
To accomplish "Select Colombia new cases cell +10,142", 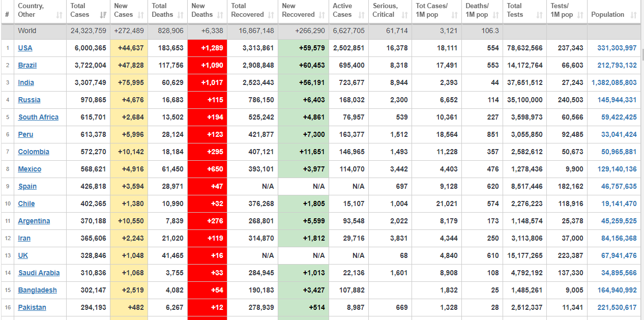I will click(129, 152).
